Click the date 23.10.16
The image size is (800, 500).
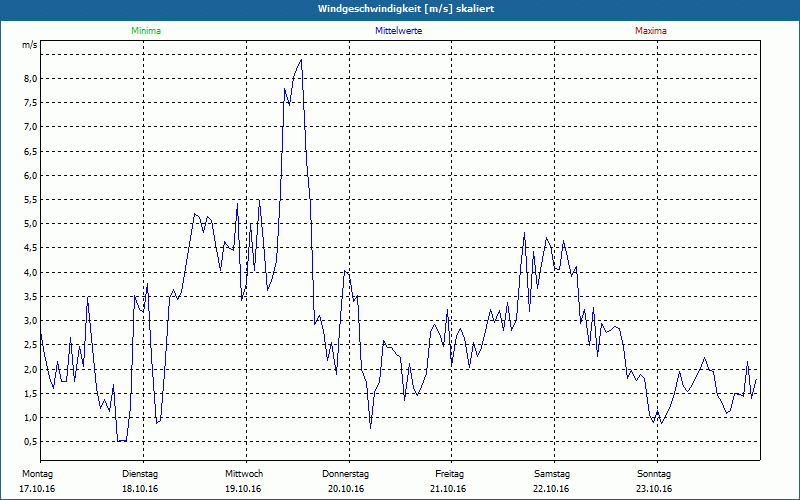(x=654, y=489)
